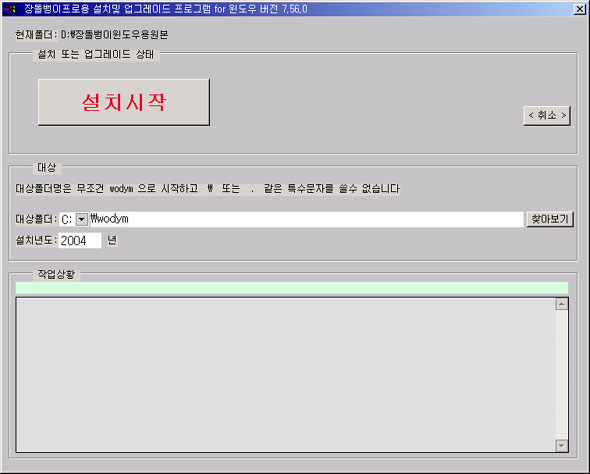Click inside the 작업상황 log text area
The width and height of the screenshot is (590, 474).
point(286,375)
